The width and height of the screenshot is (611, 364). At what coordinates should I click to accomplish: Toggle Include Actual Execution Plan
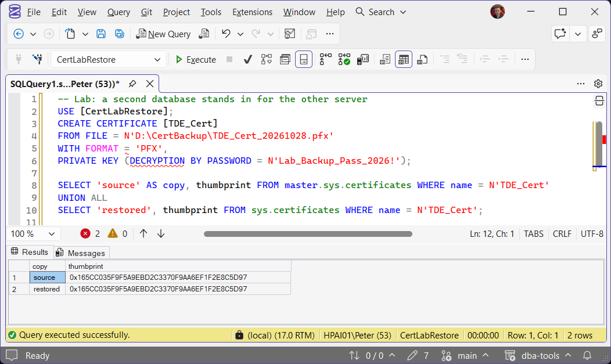tap(325, 59)
